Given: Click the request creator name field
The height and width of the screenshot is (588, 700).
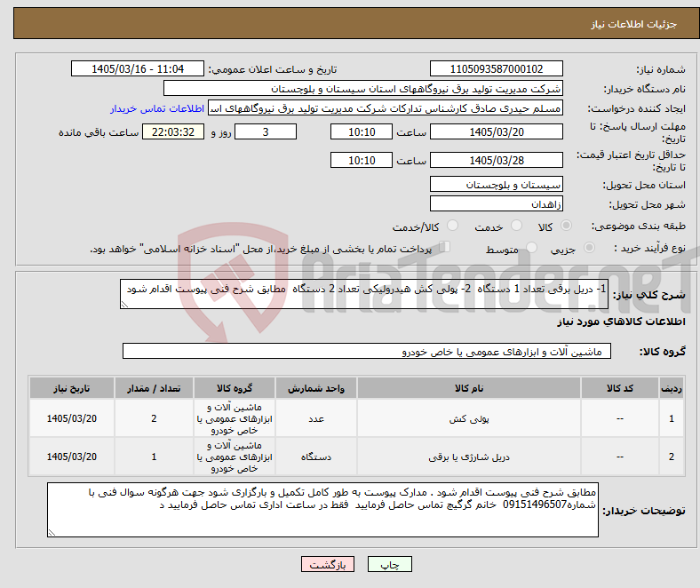Looking at the screenshot, I should 386,108.
